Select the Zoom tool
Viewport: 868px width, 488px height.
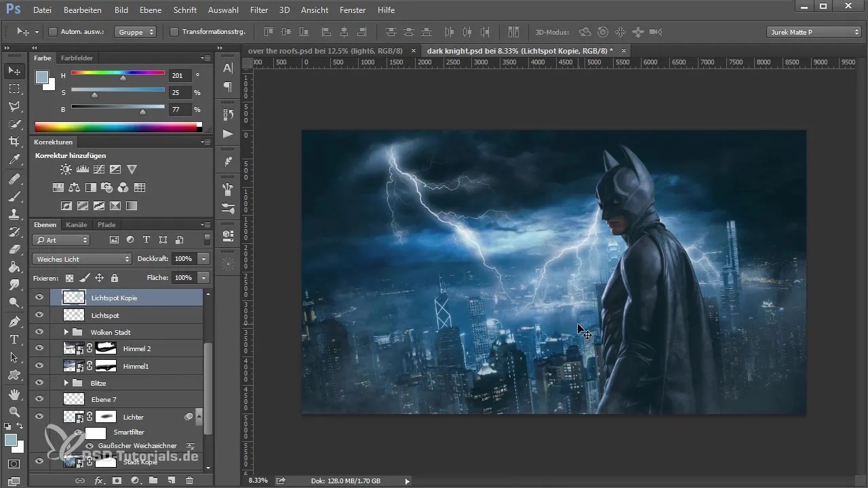(14, 411)
